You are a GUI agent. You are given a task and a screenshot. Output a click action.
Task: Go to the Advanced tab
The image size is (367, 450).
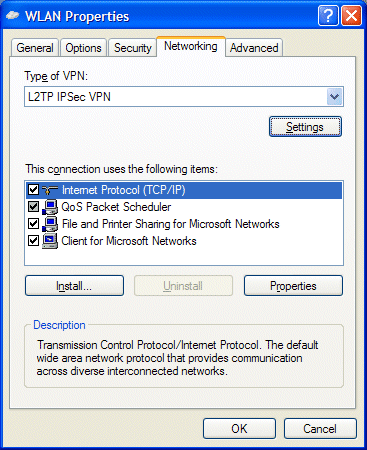tap(254, 48)
